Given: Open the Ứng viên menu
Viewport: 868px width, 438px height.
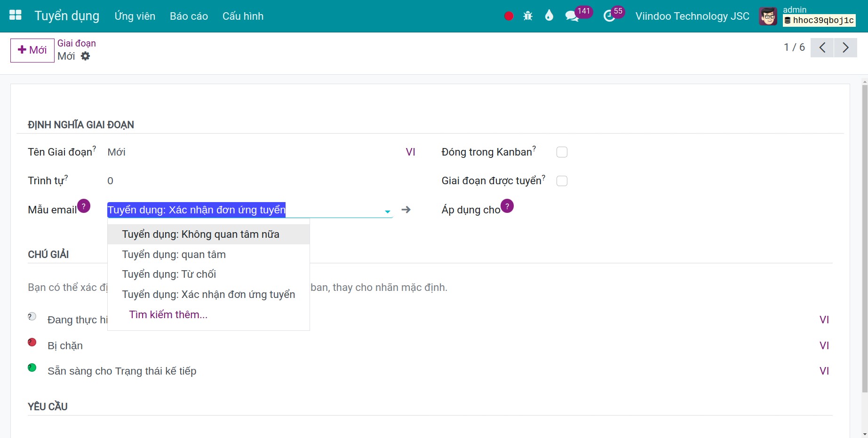Looking at the screenshot, I should point(135,16).
